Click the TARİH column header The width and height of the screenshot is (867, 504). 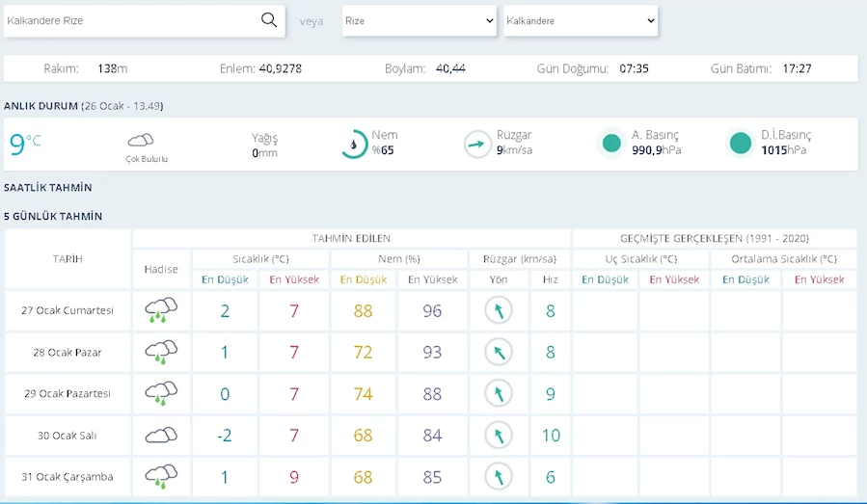[68, 258]
